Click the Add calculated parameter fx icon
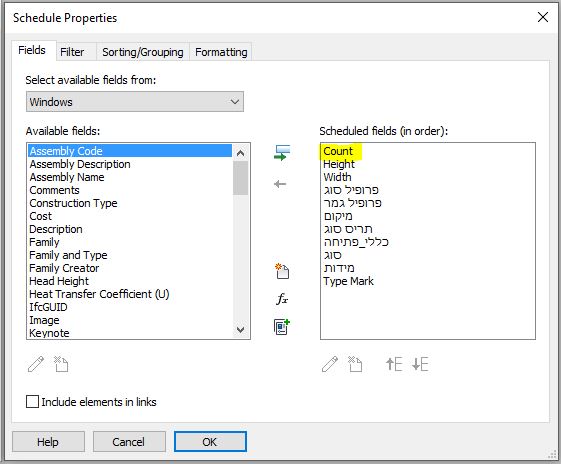The width and height of the screenshot is (561, 464). point(282,299)
